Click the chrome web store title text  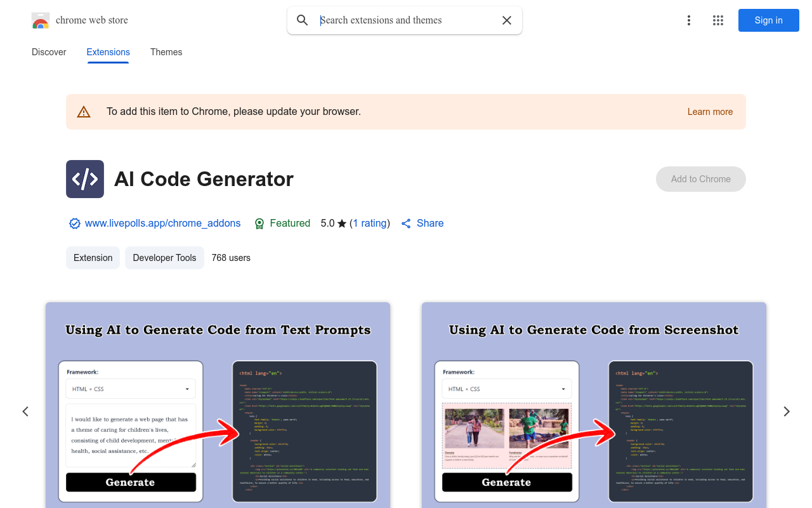tap(92, 20)
